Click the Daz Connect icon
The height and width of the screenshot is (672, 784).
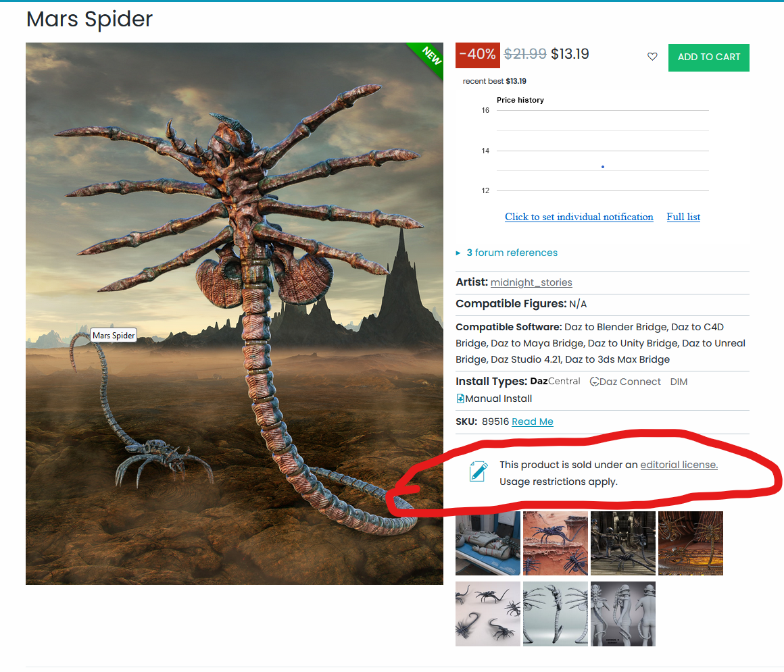594,382
